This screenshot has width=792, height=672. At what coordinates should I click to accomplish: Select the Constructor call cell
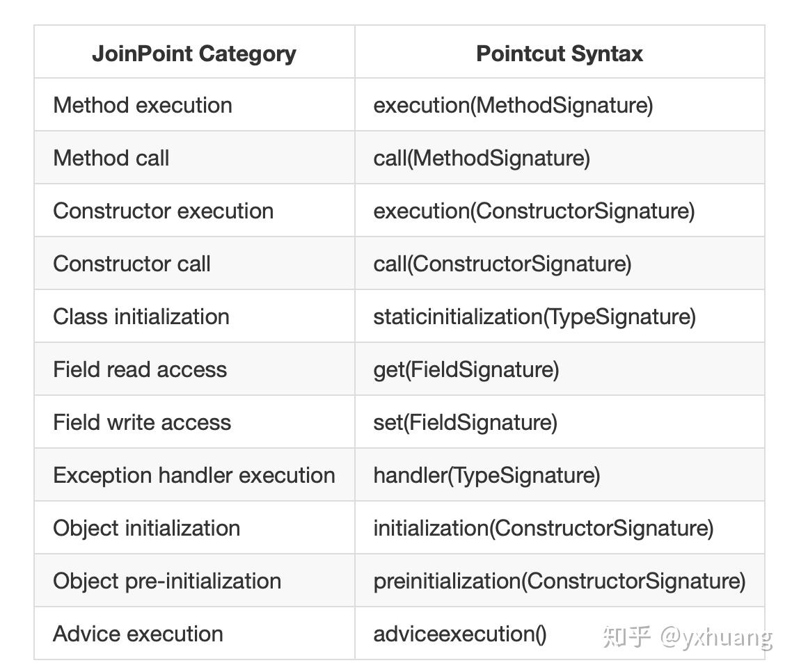pos(132,264)
